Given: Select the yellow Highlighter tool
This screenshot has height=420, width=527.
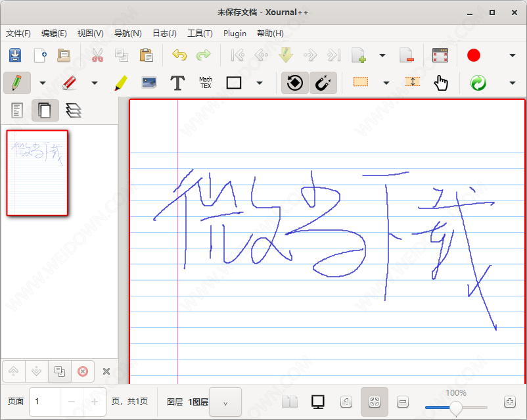Looking at the screenshot, I should point(121,83).
